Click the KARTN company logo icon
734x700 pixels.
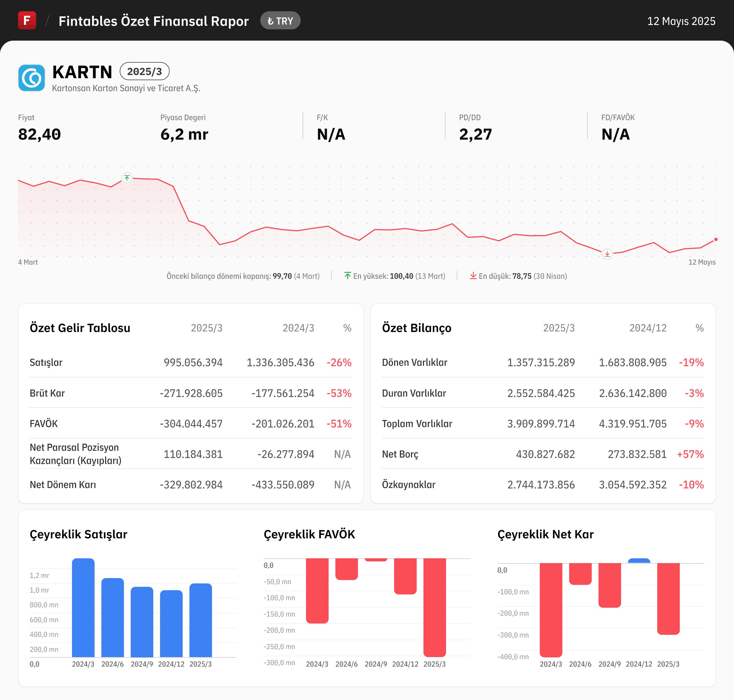tap(32, 78)
